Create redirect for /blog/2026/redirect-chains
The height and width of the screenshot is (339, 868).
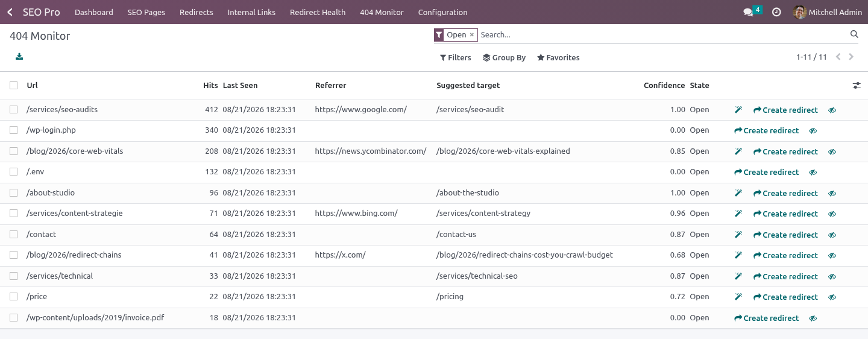click(785, 255)
